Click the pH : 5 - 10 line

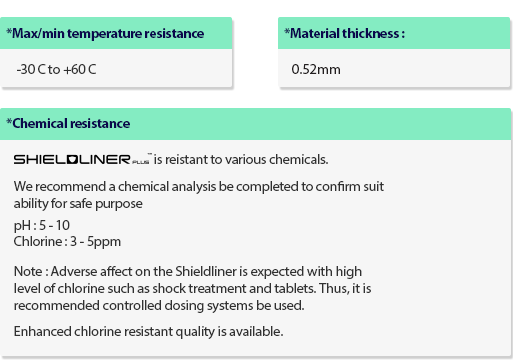[x=42, y=226]
